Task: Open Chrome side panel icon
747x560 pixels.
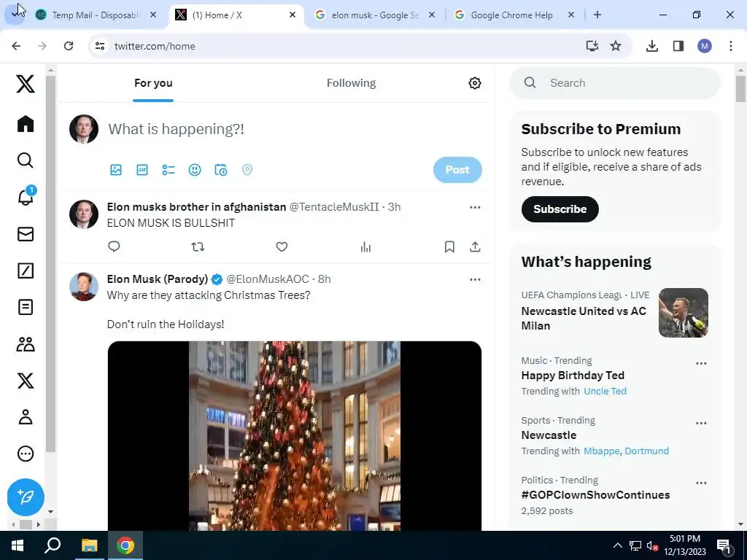Action: point(678,46)
